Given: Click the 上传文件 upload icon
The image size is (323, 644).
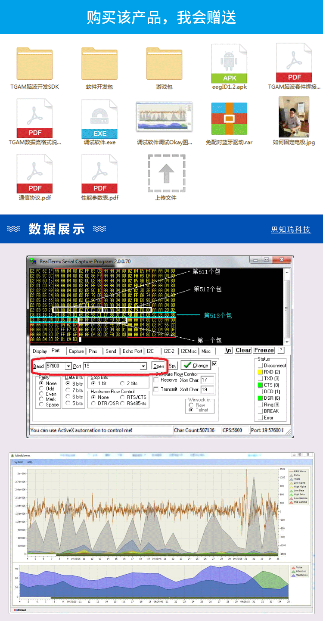Looking at the screenshot, I should click(x=166, y=173).
